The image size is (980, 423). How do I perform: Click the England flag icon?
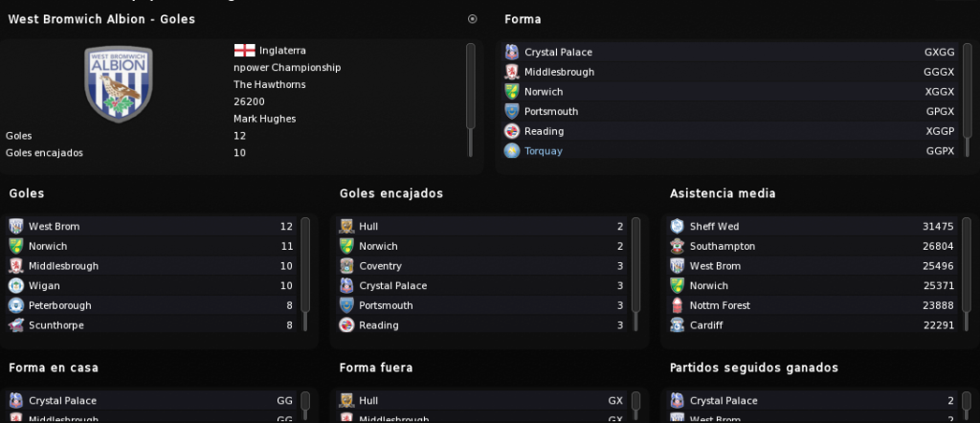(244, 51)
